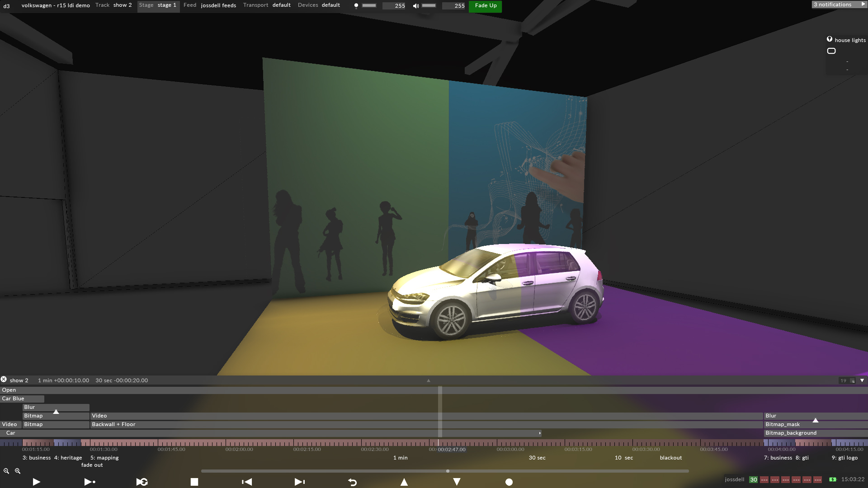Screen dimensions: 868x488
Task: Open the Stage stage 1 menu
Action: [x=158, y=5]
